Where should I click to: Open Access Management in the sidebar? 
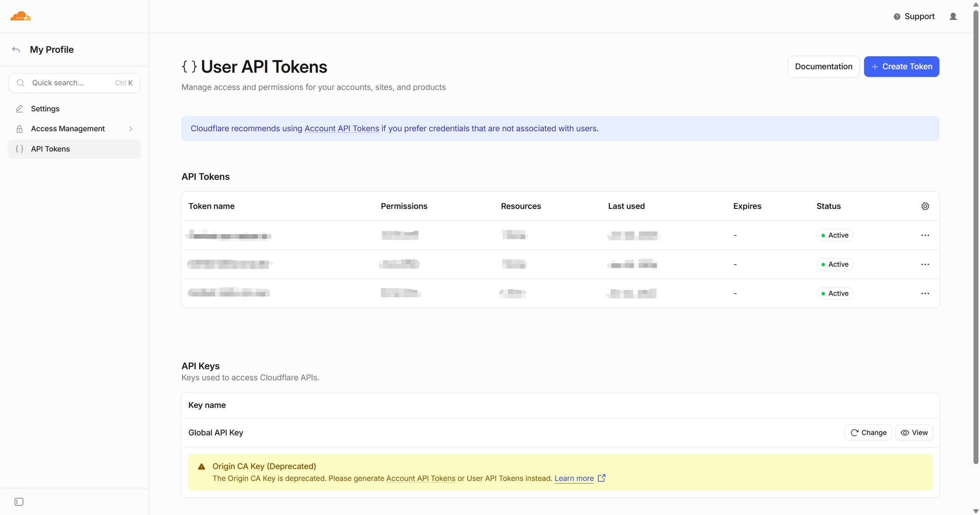click(74, 129)
